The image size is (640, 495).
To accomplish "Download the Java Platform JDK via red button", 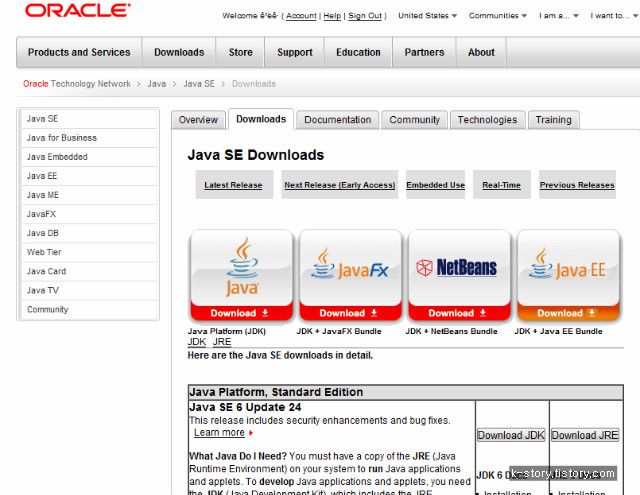I will tap(242, 313).
